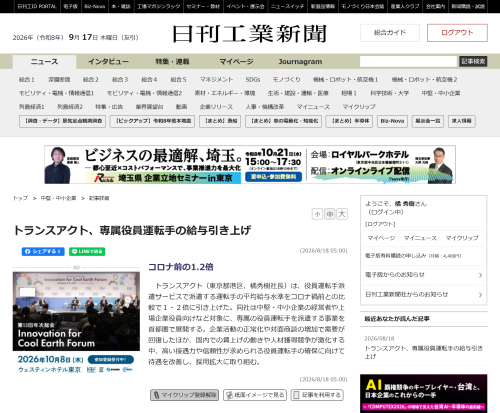Open ニュースイッチ in top bar
The width and height of the screenshot is (500, 413).
click(287, 6)
